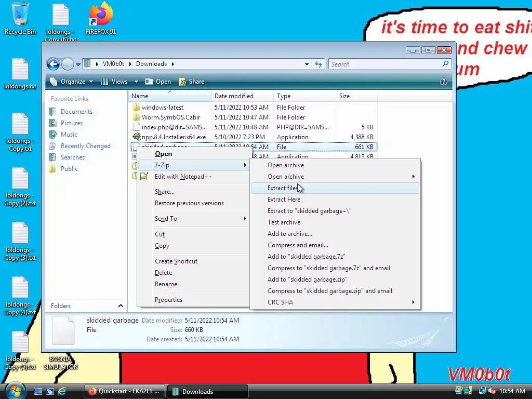This screenshot has width=532, height=399.
Task: Expand the CRC SHA submenu
Action: 336,302
